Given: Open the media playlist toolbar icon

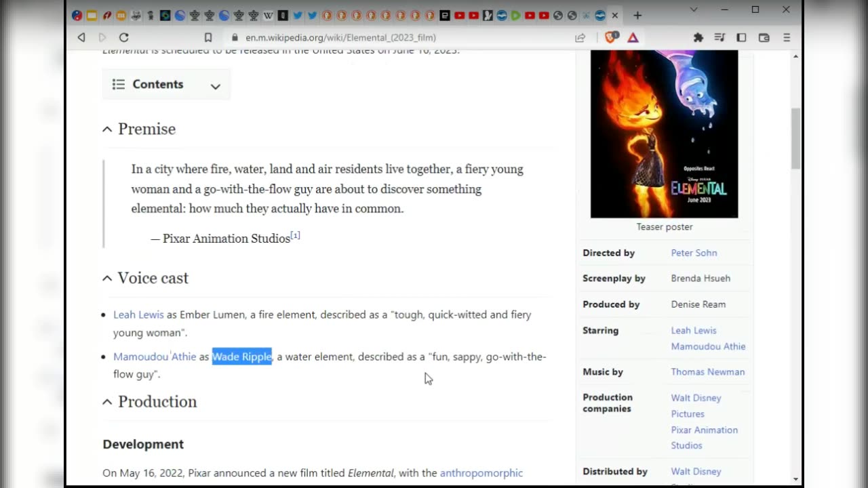Looking at the screenshot, I should [719, 38].
